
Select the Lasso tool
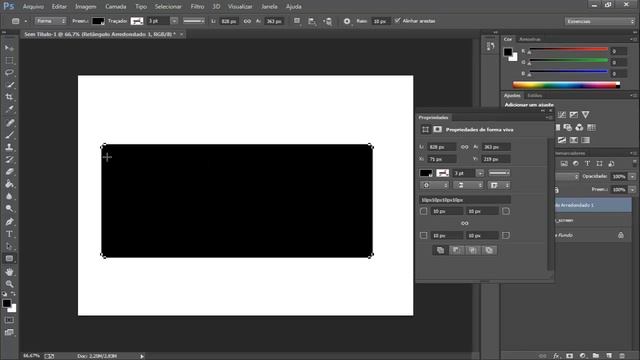coord(9,73)
